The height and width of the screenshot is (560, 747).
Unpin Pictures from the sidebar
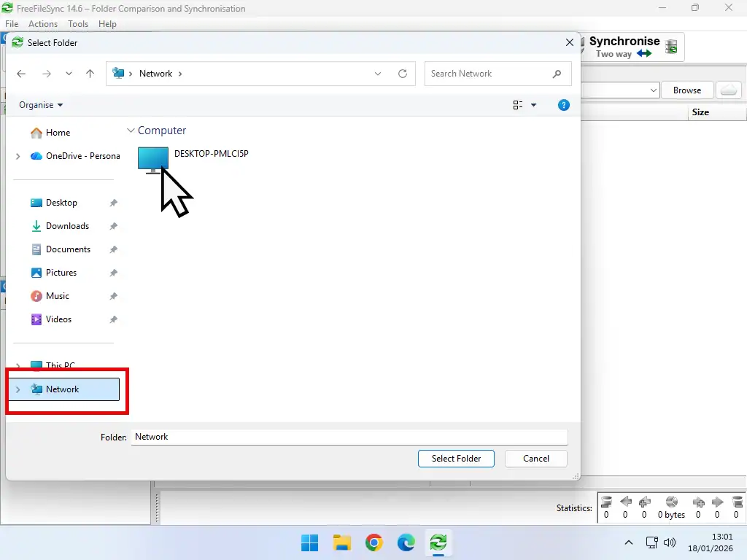[113, 273]
